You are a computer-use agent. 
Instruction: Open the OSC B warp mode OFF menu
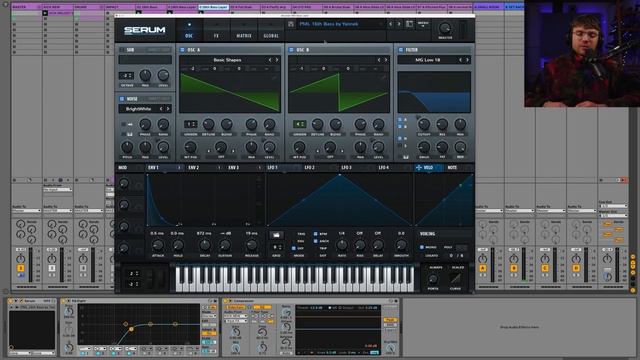coord(330,157)
